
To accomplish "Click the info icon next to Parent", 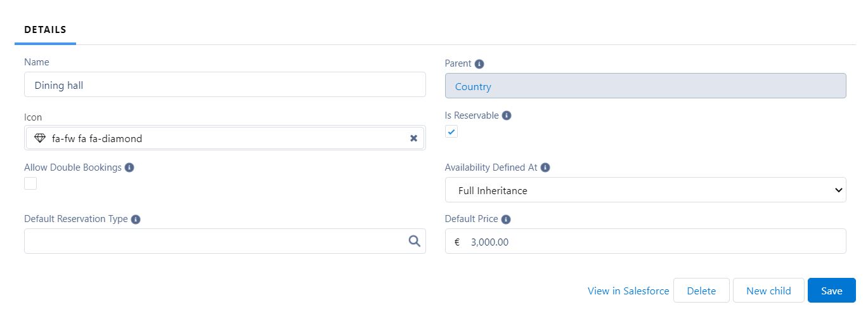I will [x=479, y=64].
